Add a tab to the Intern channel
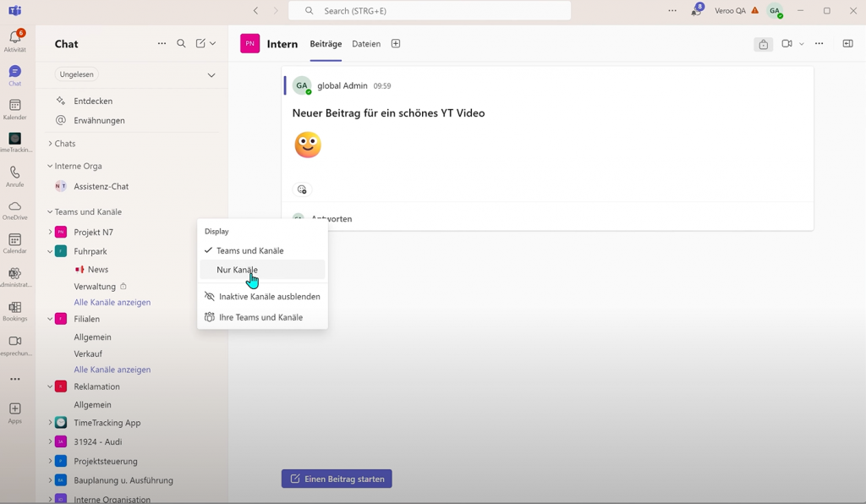The width and height of the screenshot is (866, 504). 396,44
